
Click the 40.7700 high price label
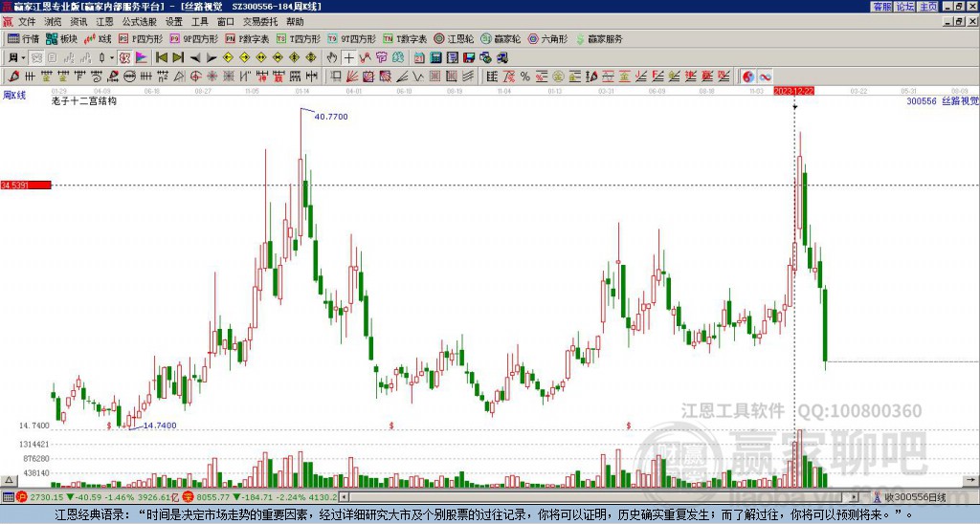click(x=331, y=117)
